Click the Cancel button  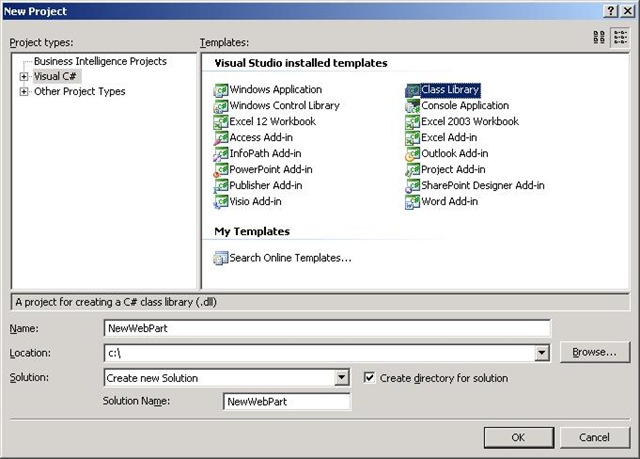(595, 437)
